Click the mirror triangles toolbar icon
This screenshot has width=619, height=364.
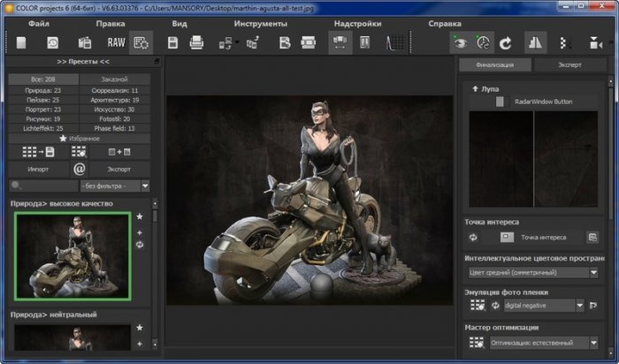pos(536,42)
